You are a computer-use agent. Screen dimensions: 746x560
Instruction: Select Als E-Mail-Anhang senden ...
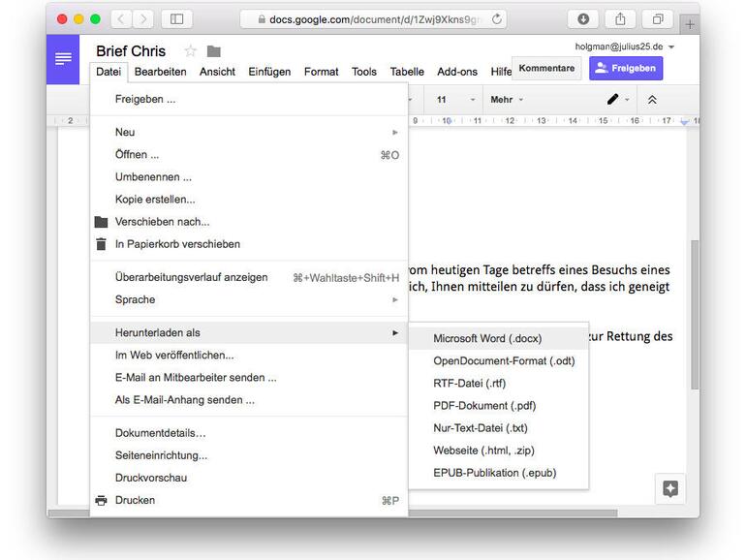coord(249,400)
